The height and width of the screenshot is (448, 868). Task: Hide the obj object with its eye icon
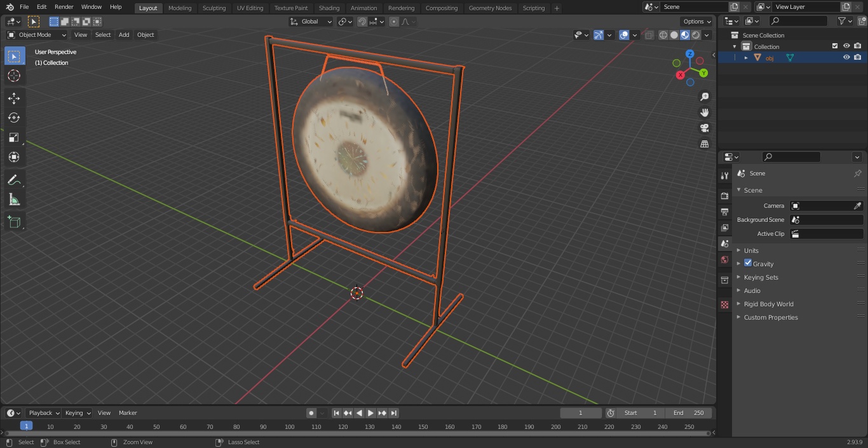846,57
